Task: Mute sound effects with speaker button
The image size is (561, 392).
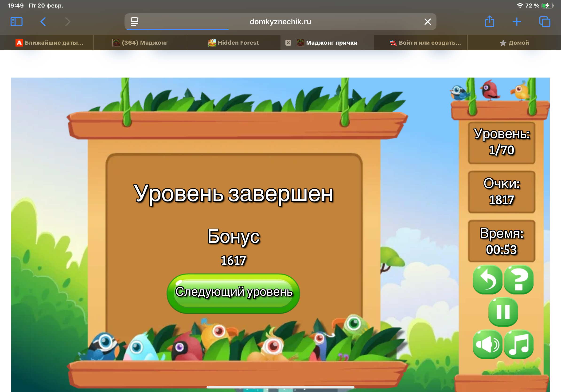Action: click(487, 344)
